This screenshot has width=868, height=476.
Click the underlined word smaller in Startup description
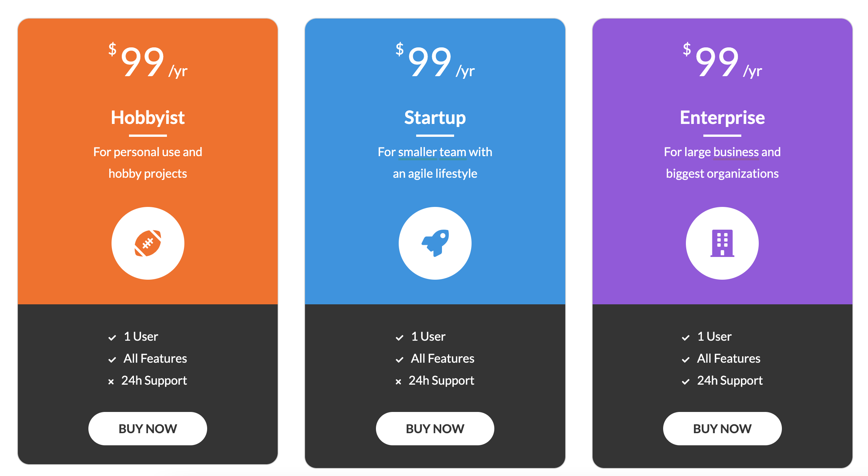417,152
